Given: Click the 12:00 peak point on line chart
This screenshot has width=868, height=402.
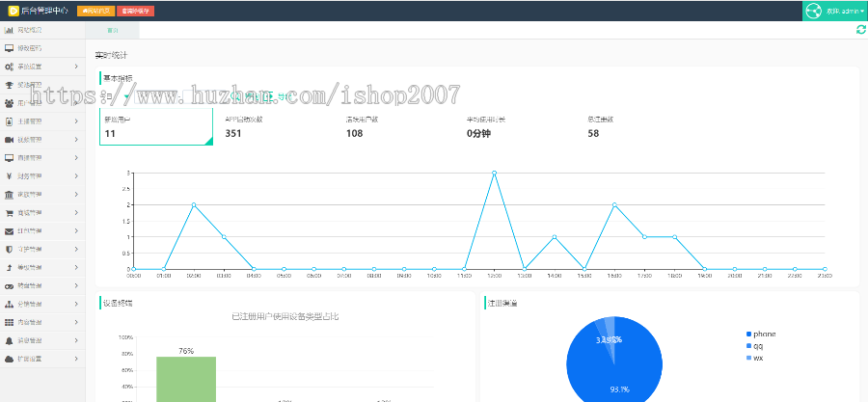Looking at the screenshot, I should (495, 173).
